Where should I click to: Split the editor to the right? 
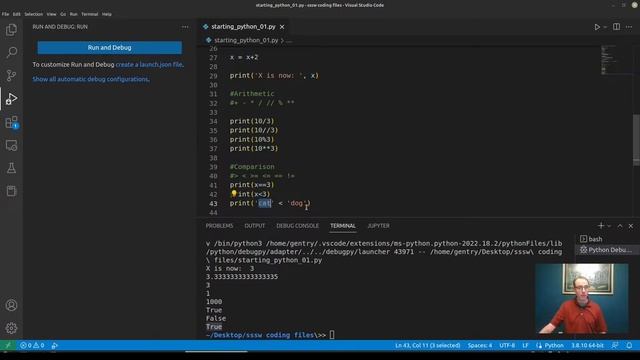616,27
